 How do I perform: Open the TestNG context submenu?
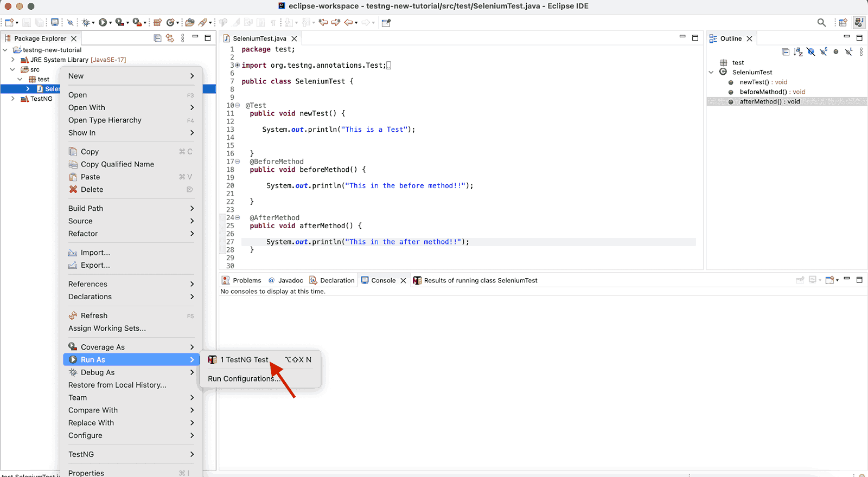[x=131, y=454]
